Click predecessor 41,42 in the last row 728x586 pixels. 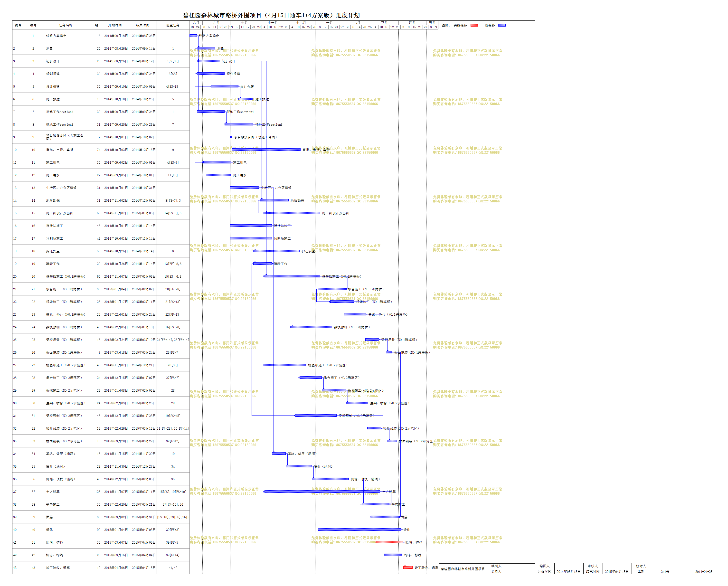click(173, 568)
